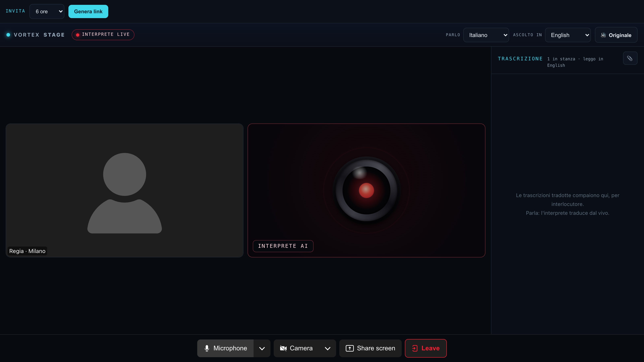This screenshot has height=362, width=644.
Task: Select the Regia · Milano participant tile
Action: coord(125,190)
